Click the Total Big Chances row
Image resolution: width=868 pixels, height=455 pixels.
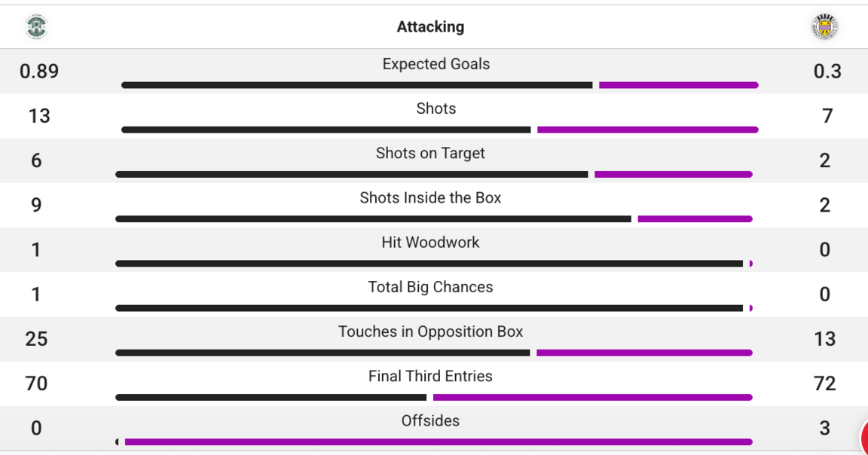[430, 287]
